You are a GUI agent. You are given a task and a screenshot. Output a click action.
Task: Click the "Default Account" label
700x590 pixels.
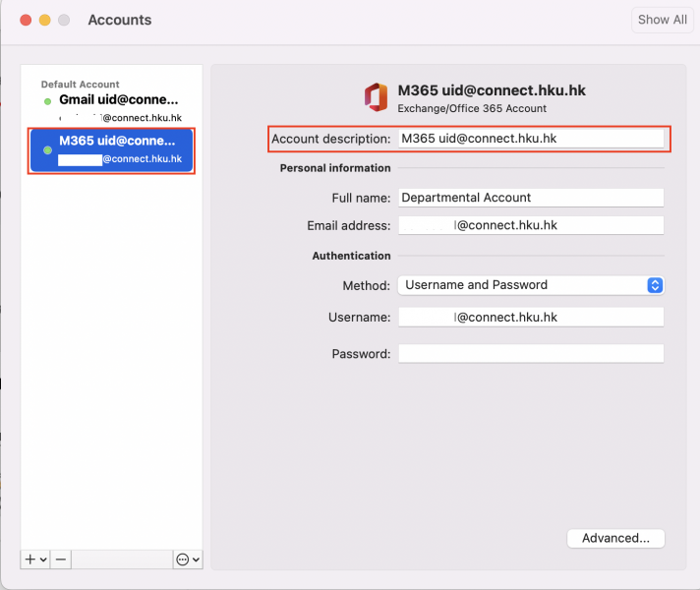[x=80, y=85]
